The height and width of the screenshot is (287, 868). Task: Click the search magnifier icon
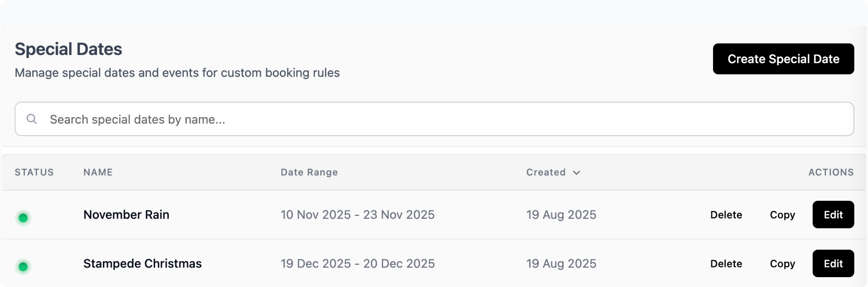[x=32, y=119]
